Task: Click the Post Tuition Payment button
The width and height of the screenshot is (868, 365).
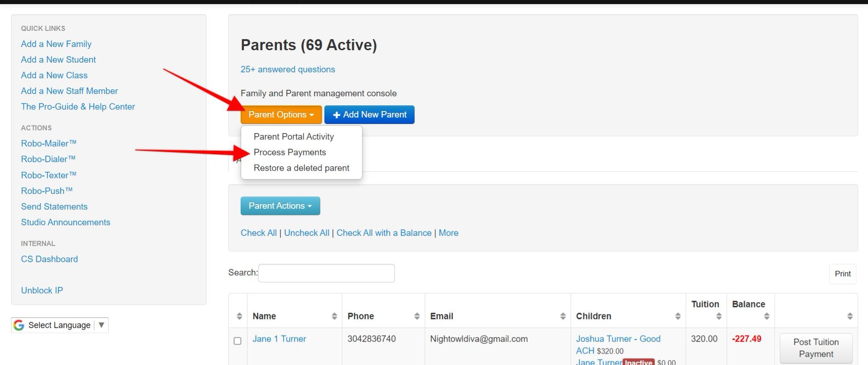Action: [x=816, y=348]
